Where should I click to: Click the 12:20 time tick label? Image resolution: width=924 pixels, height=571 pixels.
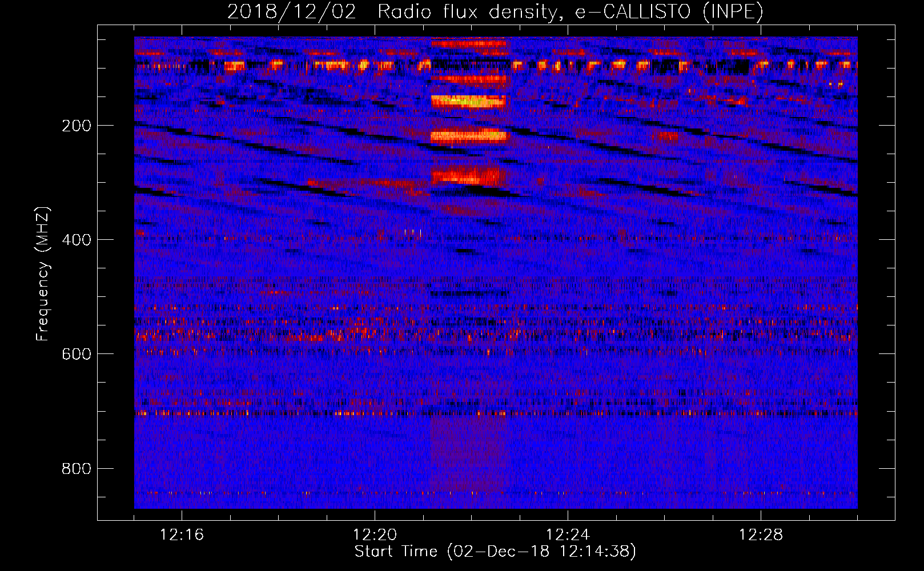(375, 535)
